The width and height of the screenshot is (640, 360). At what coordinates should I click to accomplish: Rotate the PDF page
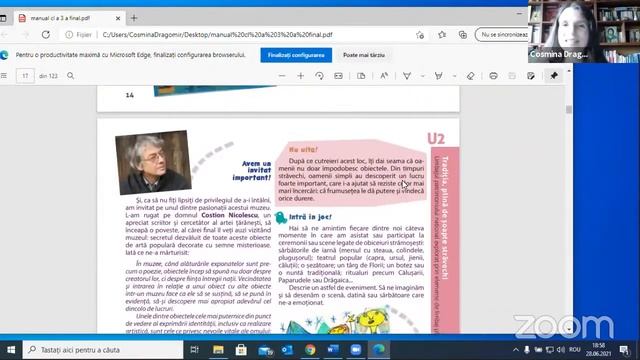click(x=319, y=76)
